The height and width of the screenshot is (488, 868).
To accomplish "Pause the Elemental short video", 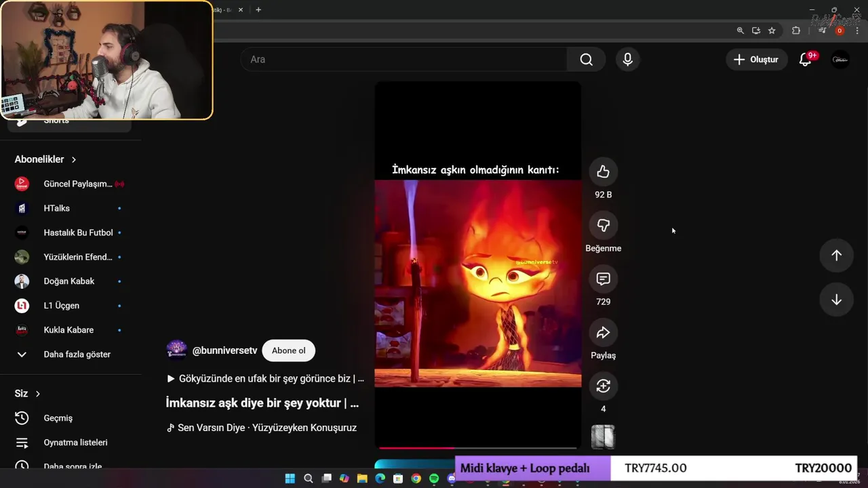I will pyautogui.click(x=477, y=264).
